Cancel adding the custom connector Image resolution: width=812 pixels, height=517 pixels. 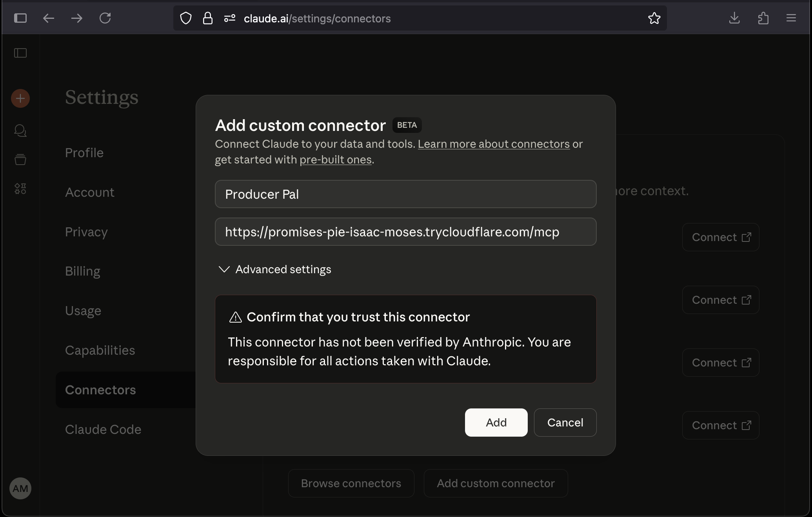click(x=565, y=423)
